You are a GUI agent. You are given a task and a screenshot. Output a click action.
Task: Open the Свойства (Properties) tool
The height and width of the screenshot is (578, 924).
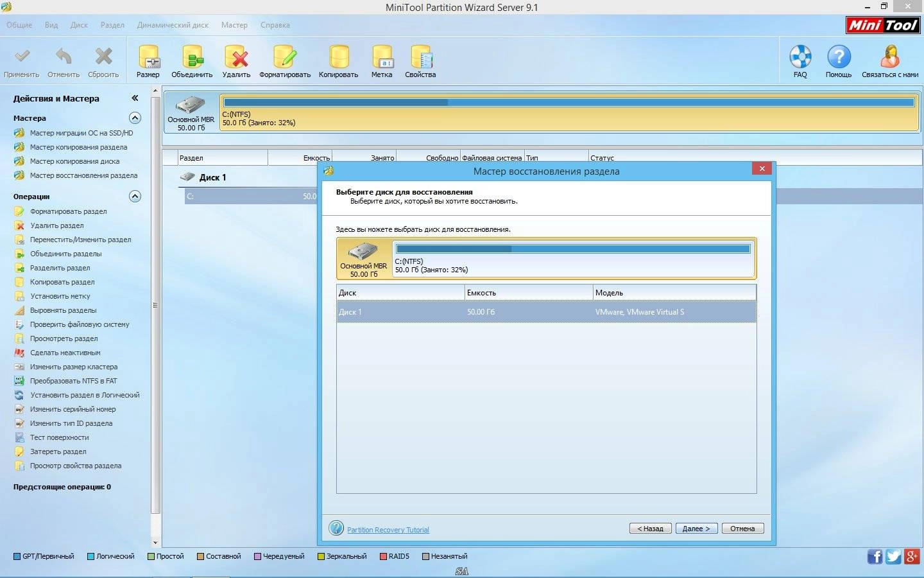tap(420, 62)
